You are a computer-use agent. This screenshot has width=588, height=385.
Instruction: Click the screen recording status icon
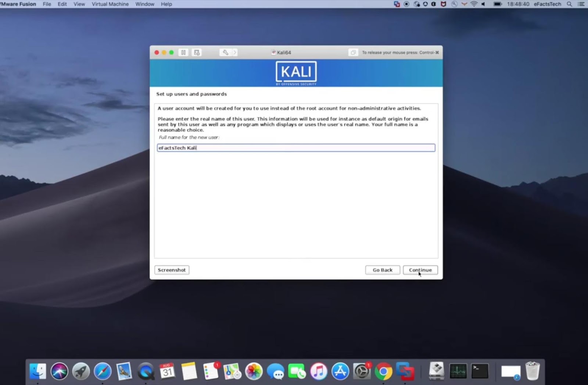406,4
